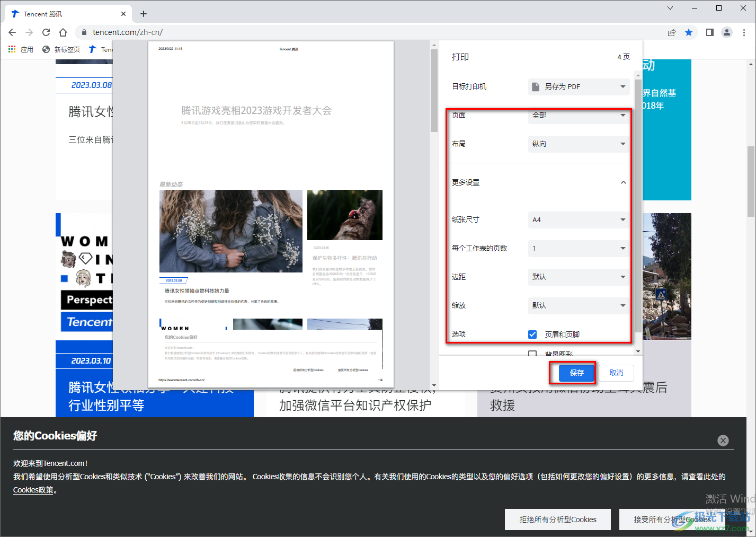This screenshot has height=537, width=756.
Task: Toggle the bookmark star icon
Action: pyautogui.click(x=689, y=32)
